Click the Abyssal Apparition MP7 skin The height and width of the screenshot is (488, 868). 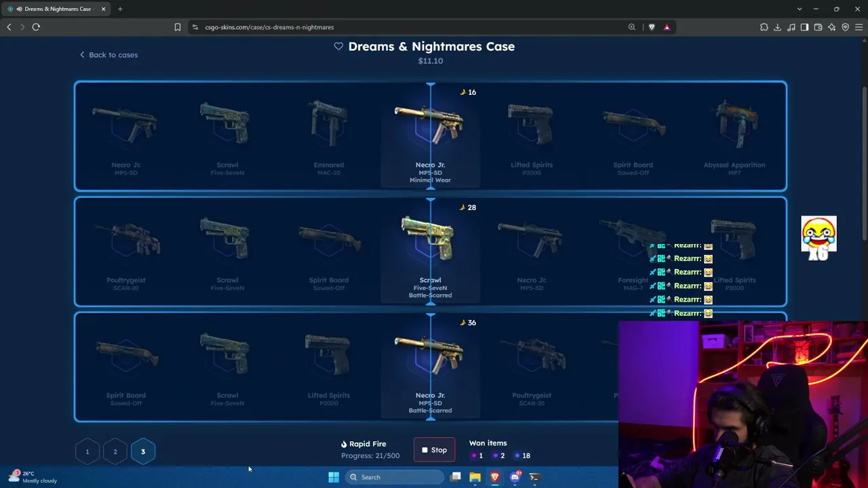(x=734, y=136)
